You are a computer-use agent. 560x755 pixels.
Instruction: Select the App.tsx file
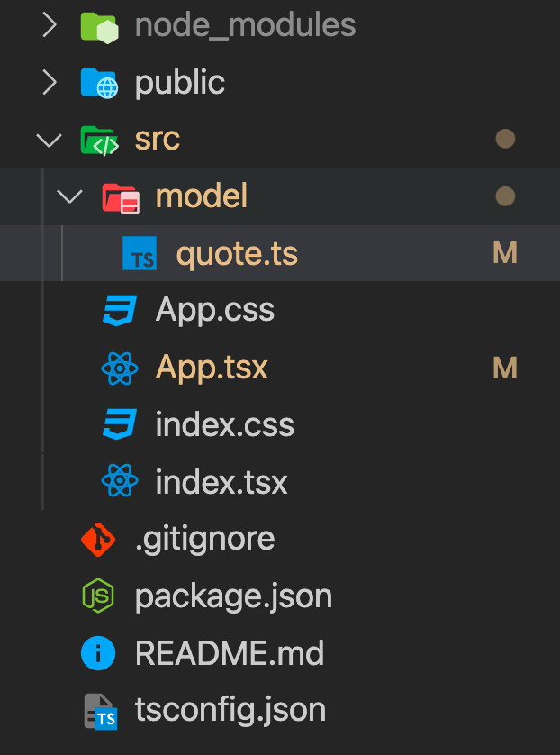point(211,367)
